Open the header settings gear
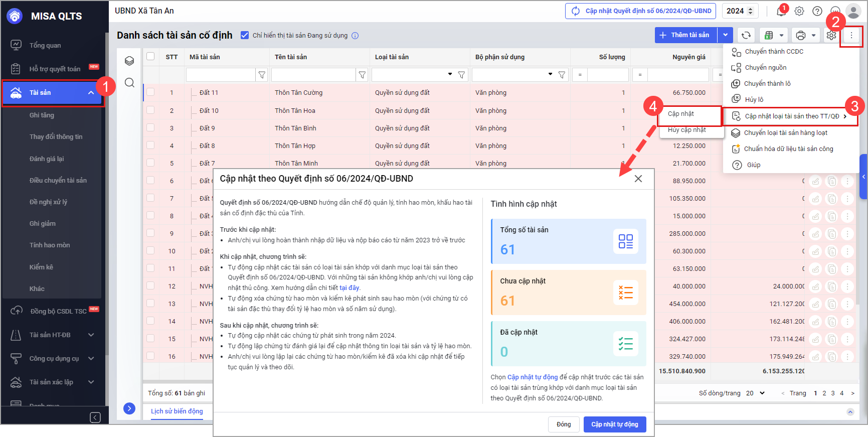The width and height of the screenshot is (868, 437). click(799, 11)
